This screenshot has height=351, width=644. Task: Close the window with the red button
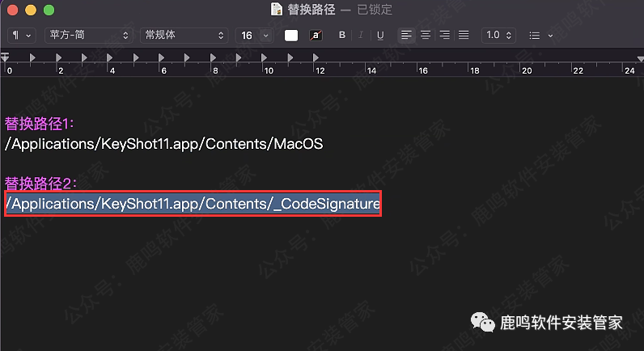[x=13, y=10]
